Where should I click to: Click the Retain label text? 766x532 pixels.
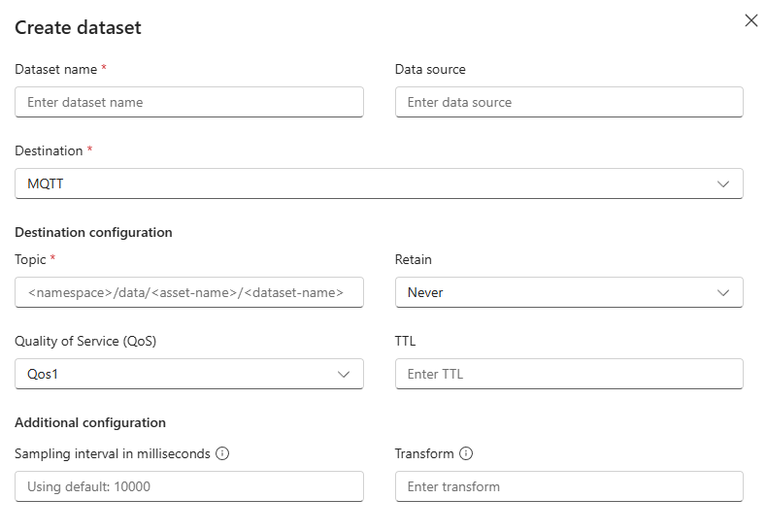414,259
